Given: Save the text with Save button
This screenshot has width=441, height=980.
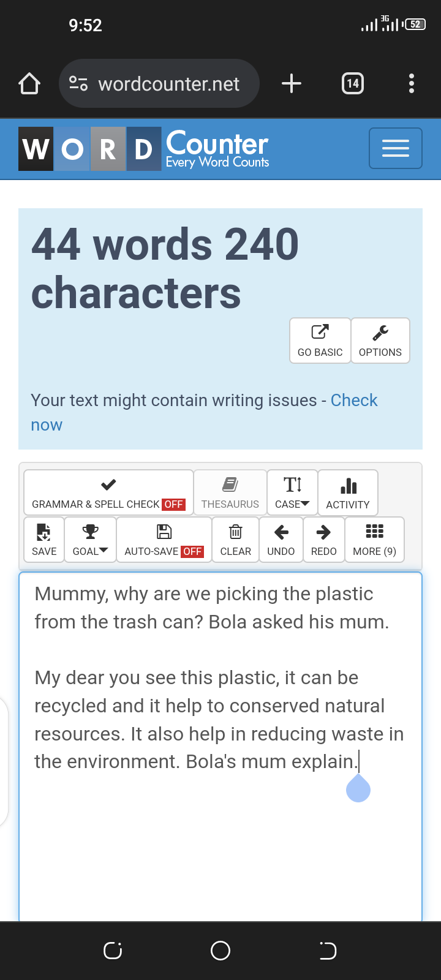Looking at the screenshot, I should coord(44,540).
